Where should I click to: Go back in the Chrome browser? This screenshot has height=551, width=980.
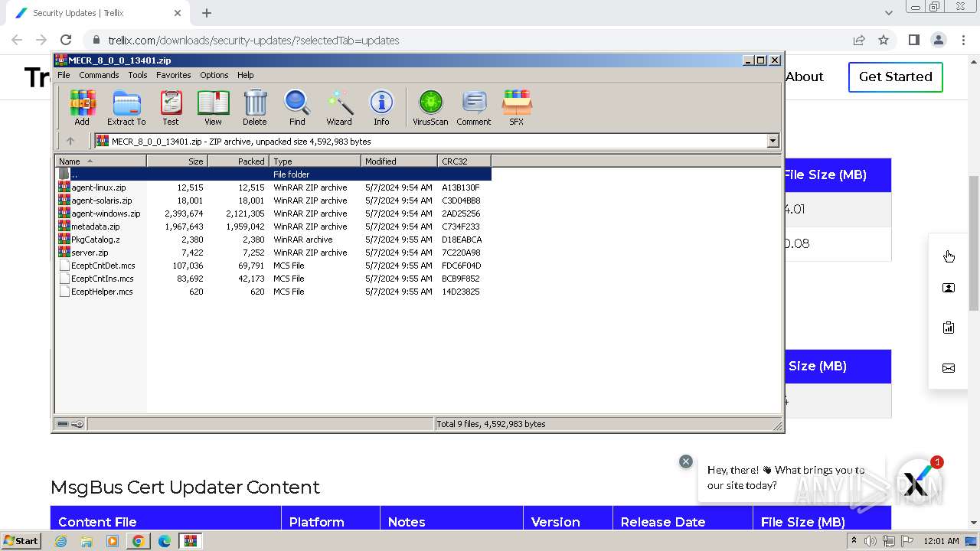(17, 40)
